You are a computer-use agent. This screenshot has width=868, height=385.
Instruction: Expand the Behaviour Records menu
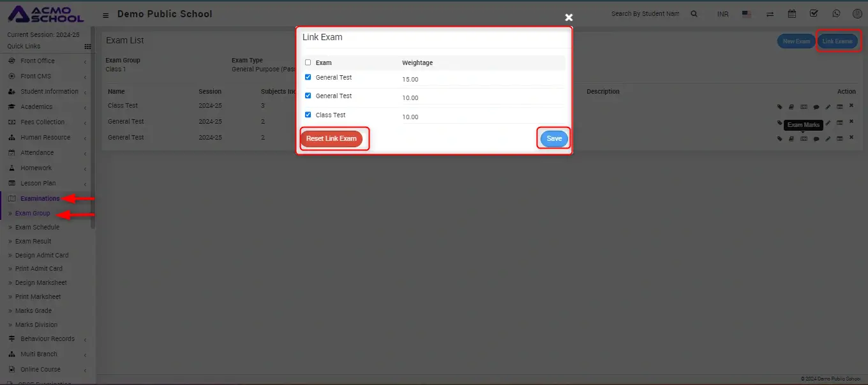point(47,339)
